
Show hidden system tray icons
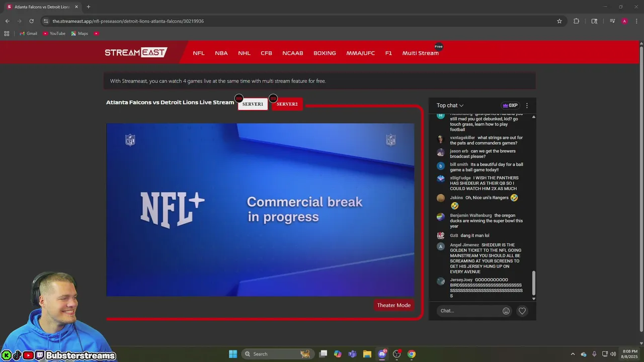(x=573, y=354)
